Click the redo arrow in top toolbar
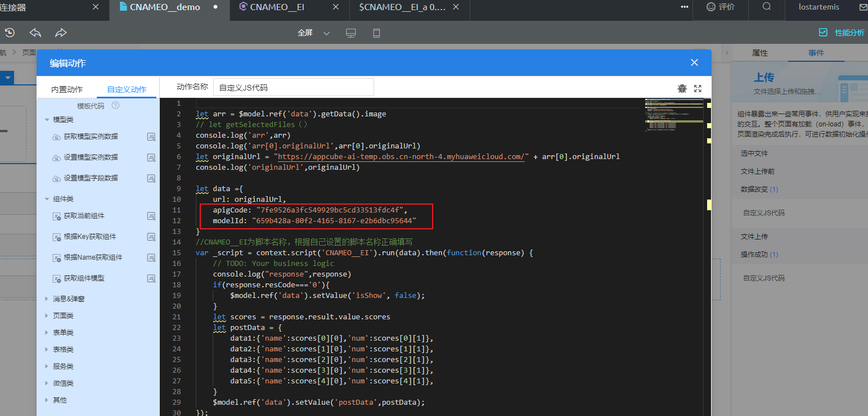The width and height of the screenshot is (868, 416). pyautogui.click(x=61, y=33)
